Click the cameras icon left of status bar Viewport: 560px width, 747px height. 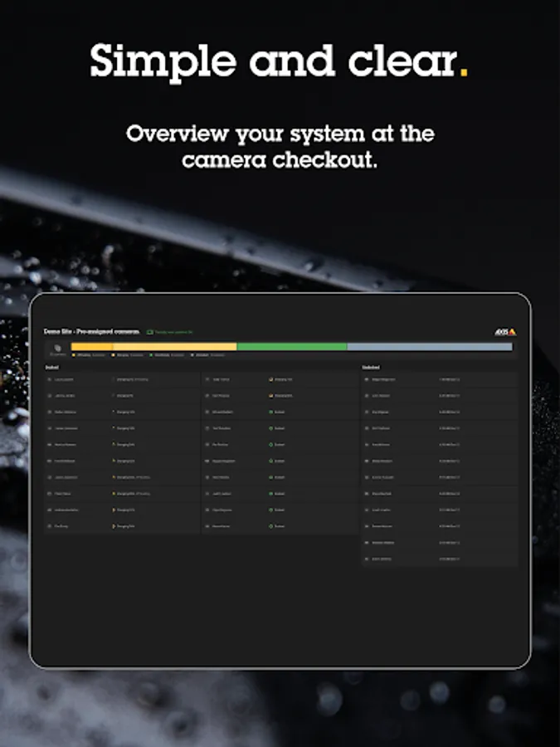(58, 349)
